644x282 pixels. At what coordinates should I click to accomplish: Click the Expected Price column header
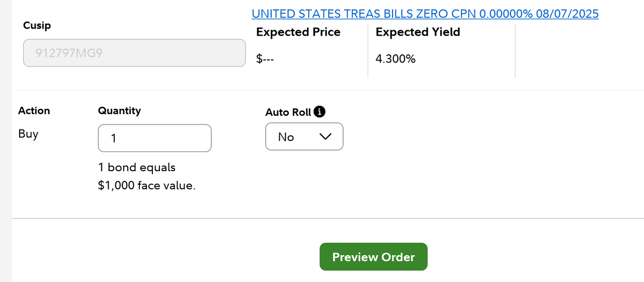coord(298,32)
